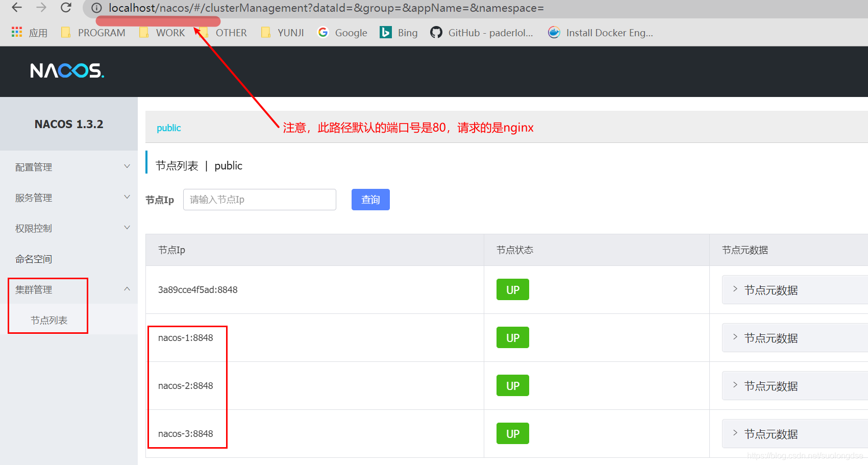Click the 节点列表 page title

click(x=177, y=165)
